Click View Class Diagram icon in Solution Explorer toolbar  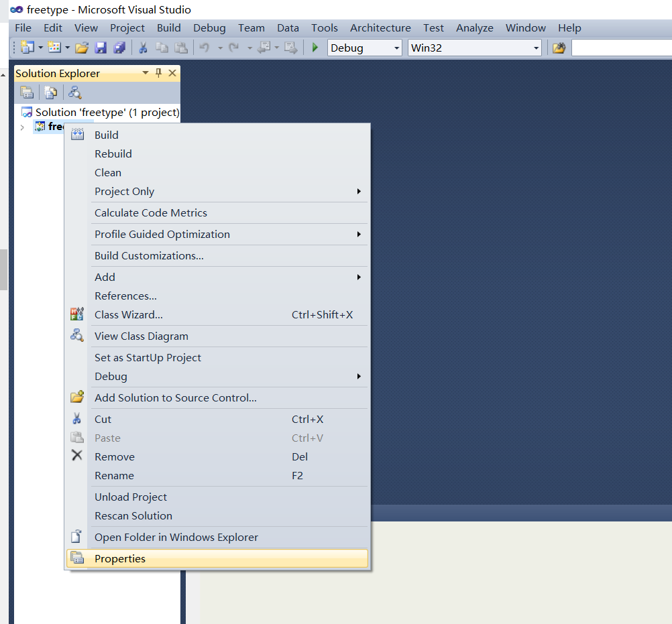75,92
